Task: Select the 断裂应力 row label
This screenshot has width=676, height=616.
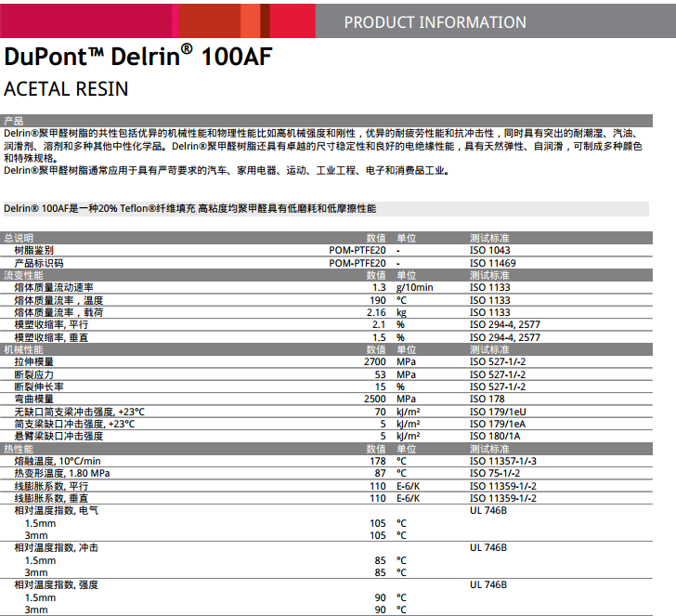Action: [x=33, y=374]
